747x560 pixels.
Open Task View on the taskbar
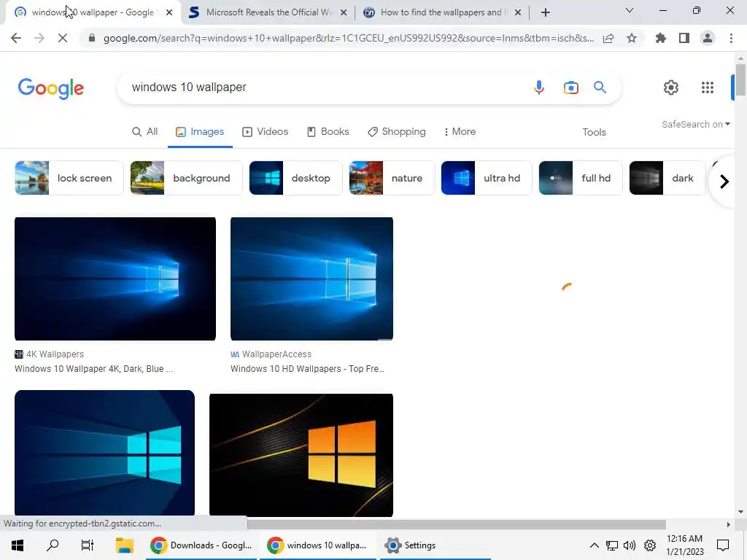coord(88,545)
